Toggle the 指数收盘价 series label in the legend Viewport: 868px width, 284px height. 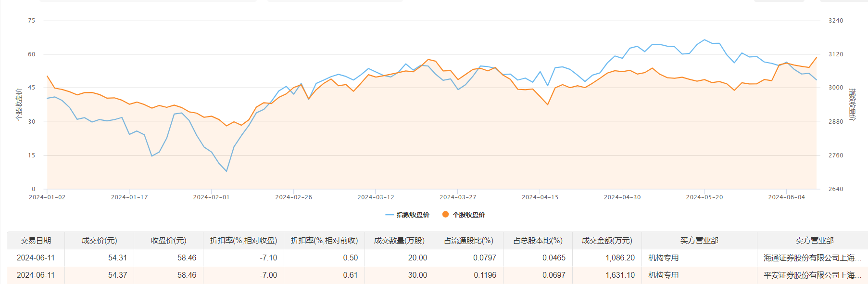coord(413,215)
